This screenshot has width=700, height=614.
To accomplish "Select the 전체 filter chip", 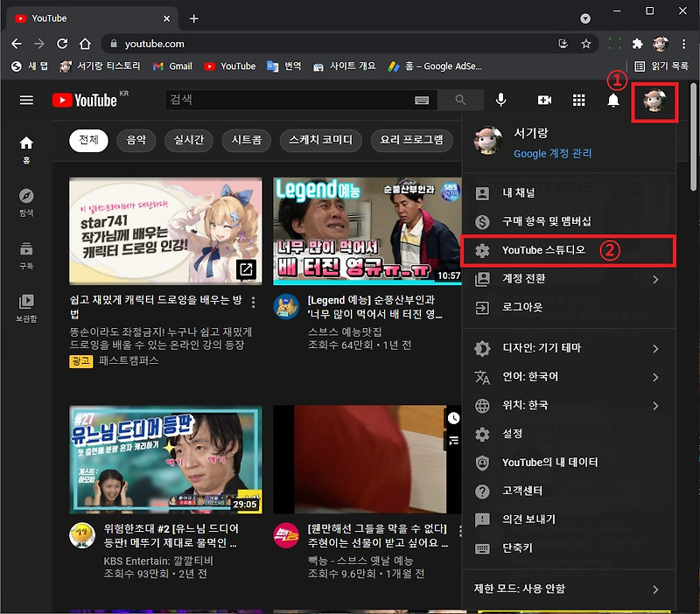I will 89,141.
